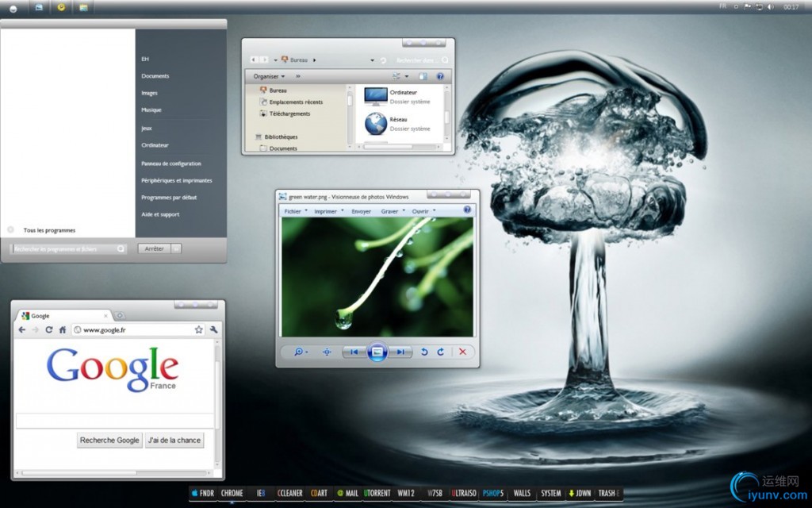Go to previous photo in the photo viewer
This screenshot has height=508, width=812.
click(x=354, y=352)
